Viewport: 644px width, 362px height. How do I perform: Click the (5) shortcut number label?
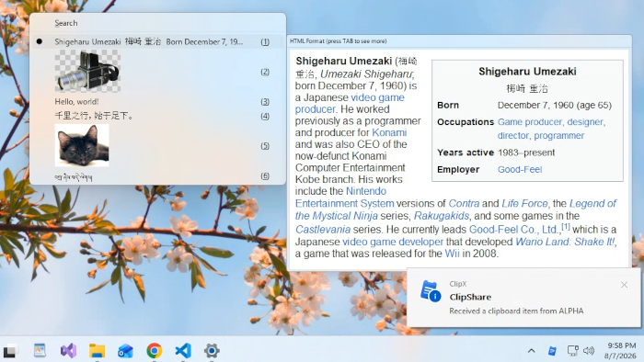265,145
